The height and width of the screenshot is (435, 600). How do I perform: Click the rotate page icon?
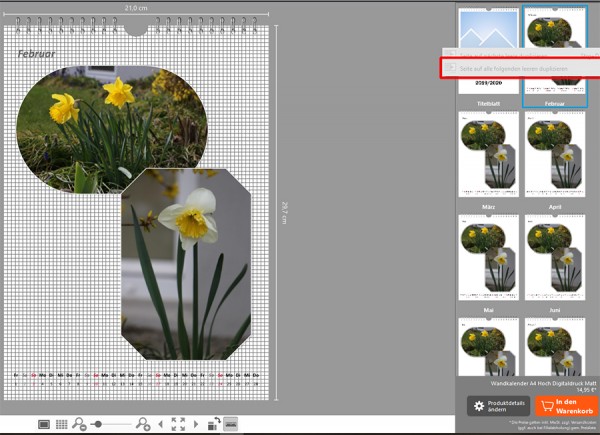click(213, 424)
